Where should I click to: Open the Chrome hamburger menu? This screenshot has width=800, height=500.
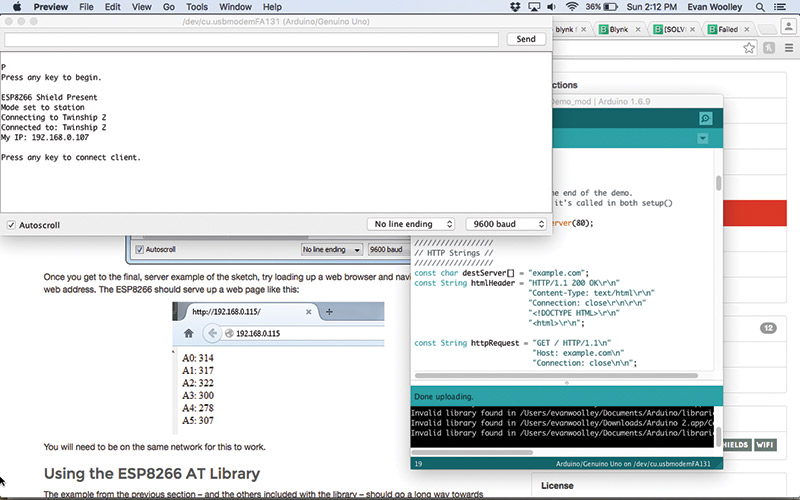(789, 48)
